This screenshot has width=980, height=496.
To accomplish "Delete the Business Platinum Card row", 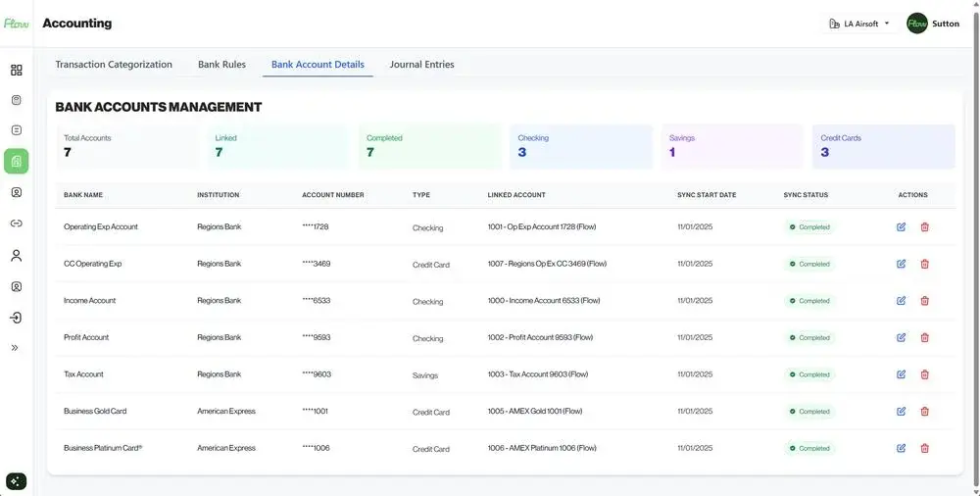I will tap(924, 449).
